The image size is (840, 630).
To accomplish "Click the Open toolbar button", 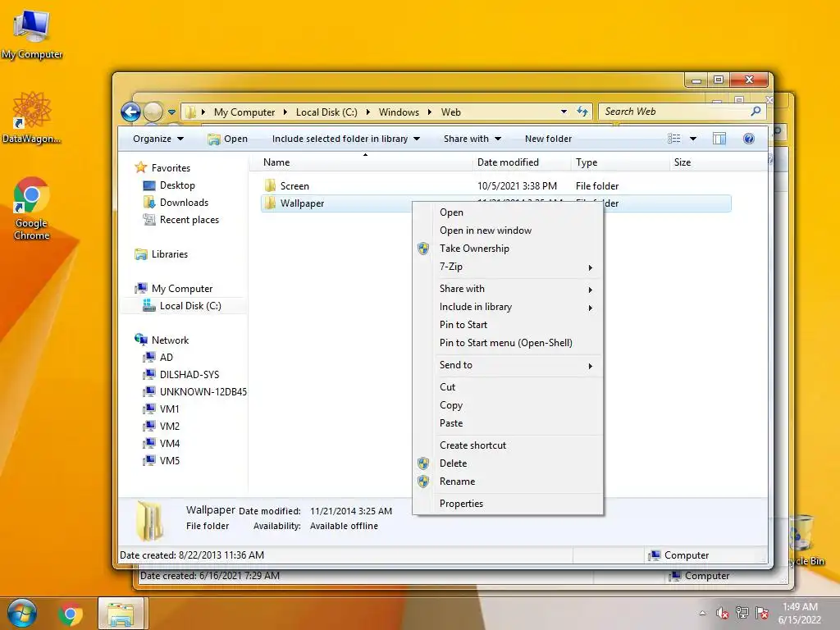I will click(228, 139).
